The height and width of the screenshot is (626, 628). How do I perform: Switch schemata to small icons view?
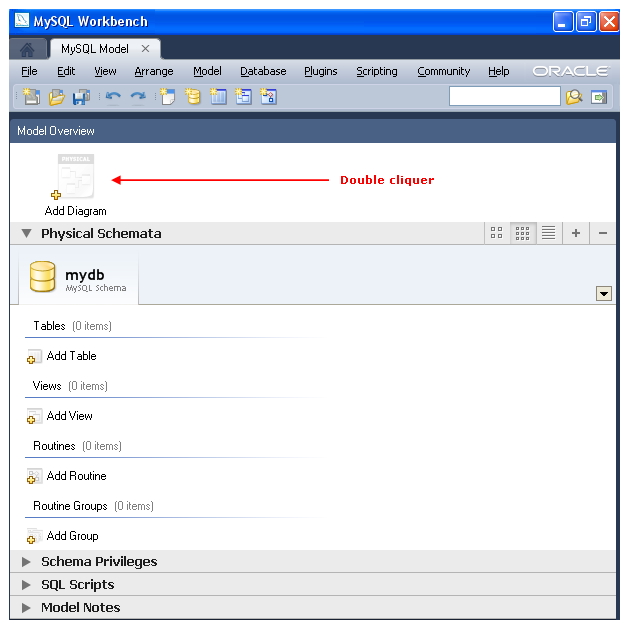point(523,233)
